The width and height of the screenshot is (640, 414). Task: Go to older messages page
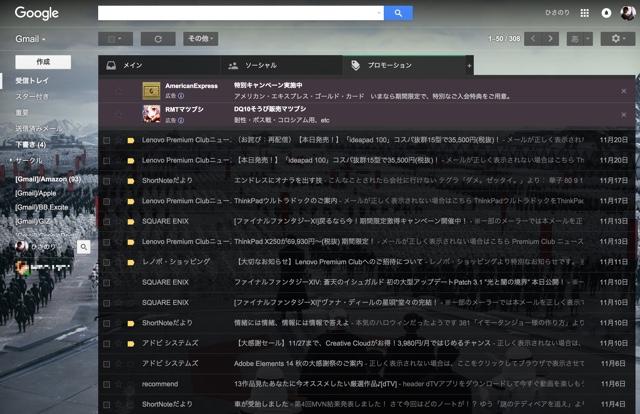[x=551, y=39]
